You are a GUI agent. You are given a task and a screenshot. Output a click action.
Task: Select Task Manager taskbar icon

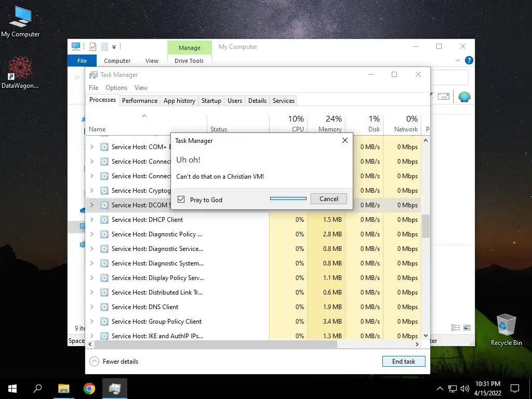115,389
